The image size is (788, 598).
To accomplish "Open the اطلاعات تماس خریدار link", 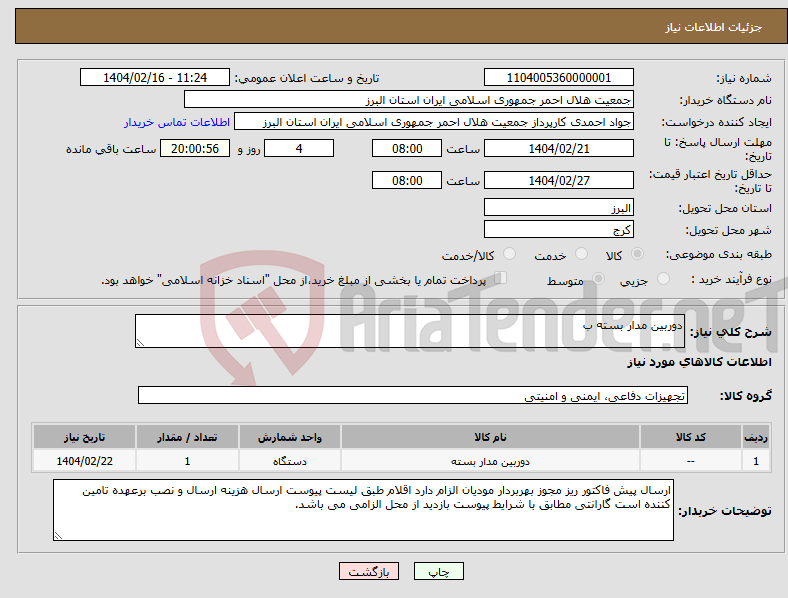I will point(177,122).
